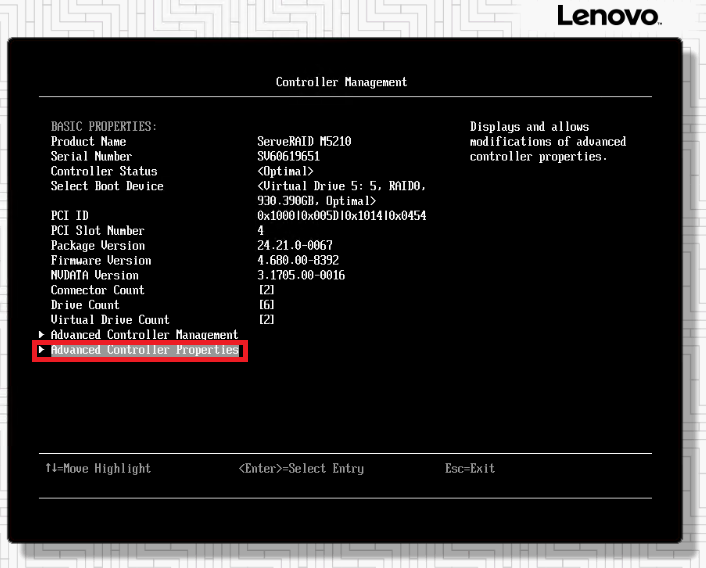706x568 pixels.
Task: Click the Move Highlight arrows hint
Action: coord(98,469)
